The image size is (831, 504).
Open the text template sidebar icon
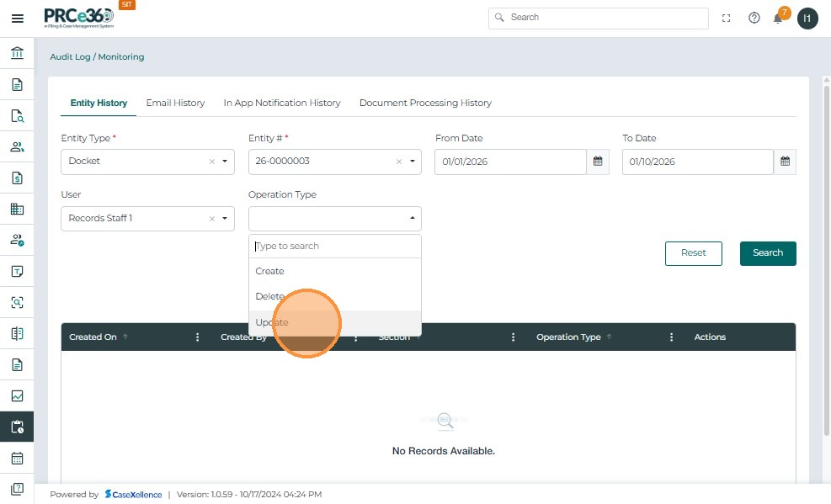17,272
